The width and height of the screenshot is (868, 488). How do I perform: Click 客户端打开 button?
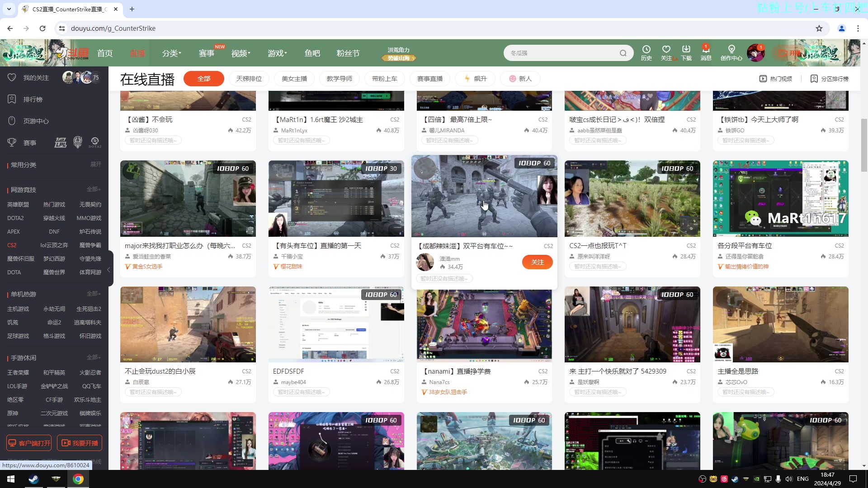[29, 443]
